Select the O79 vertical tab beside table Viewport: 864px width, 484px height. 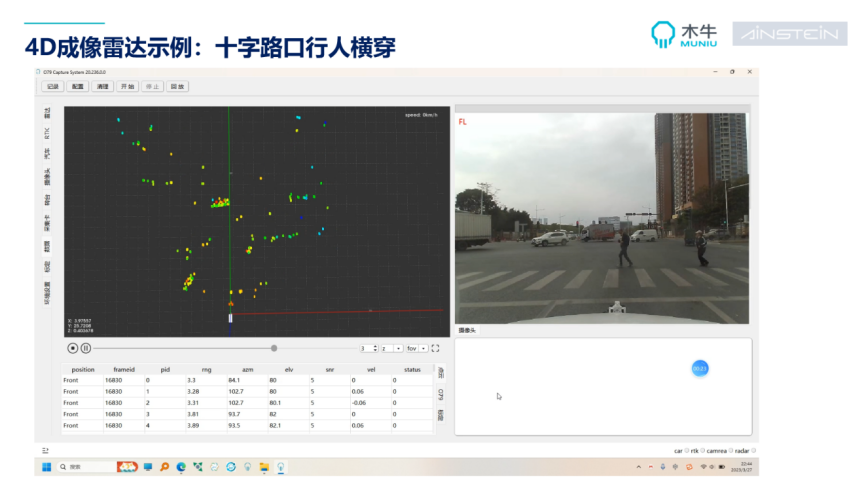pos(441,394)
